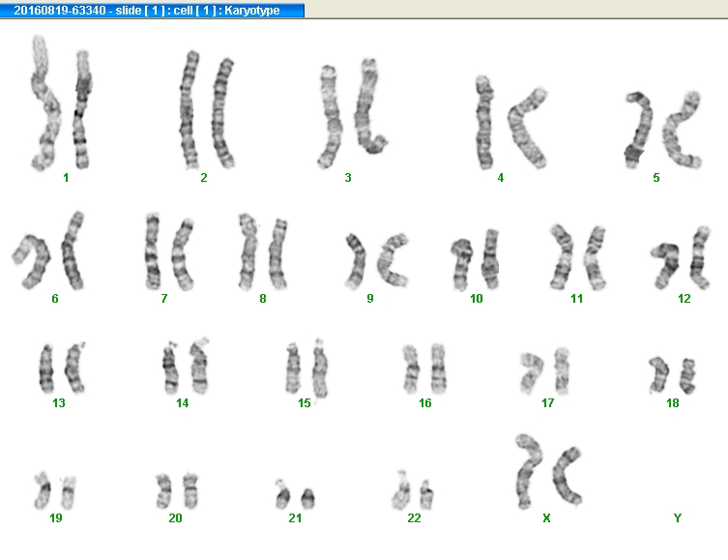Click the green label '20'
Screen dimensions: 728x560
click(x=175, y=518)
